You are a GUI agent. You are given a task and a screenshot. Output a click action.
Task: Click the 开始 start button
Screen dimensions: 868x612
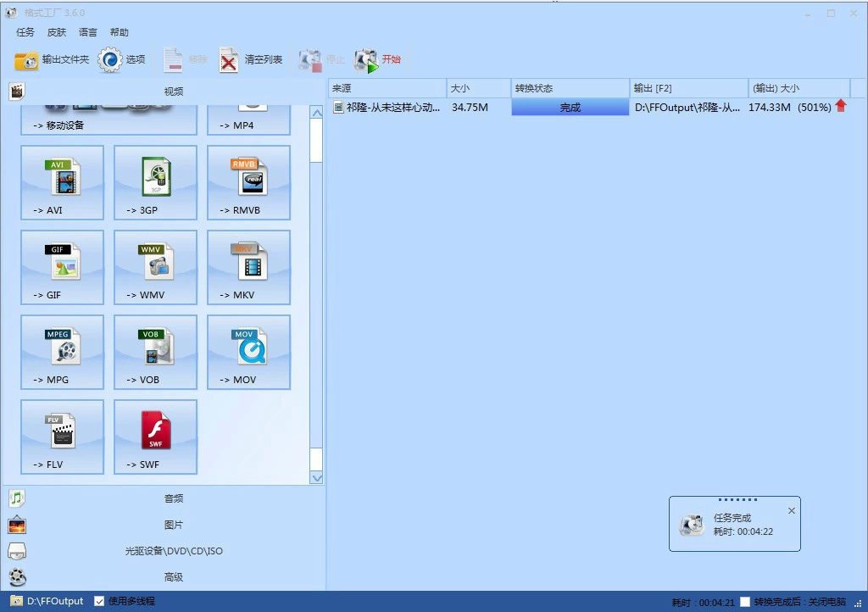click(378, 60)
